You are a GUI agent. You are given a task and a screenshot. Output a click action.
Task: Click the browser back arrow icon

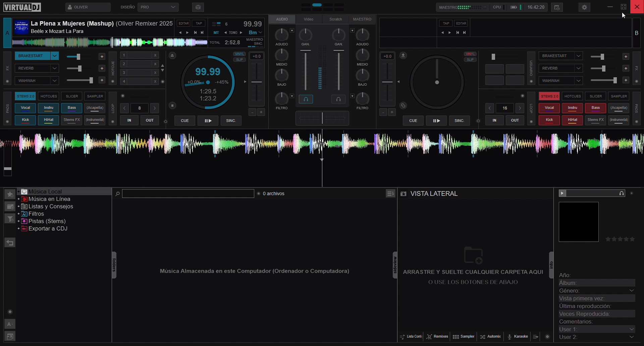(10, 242)
